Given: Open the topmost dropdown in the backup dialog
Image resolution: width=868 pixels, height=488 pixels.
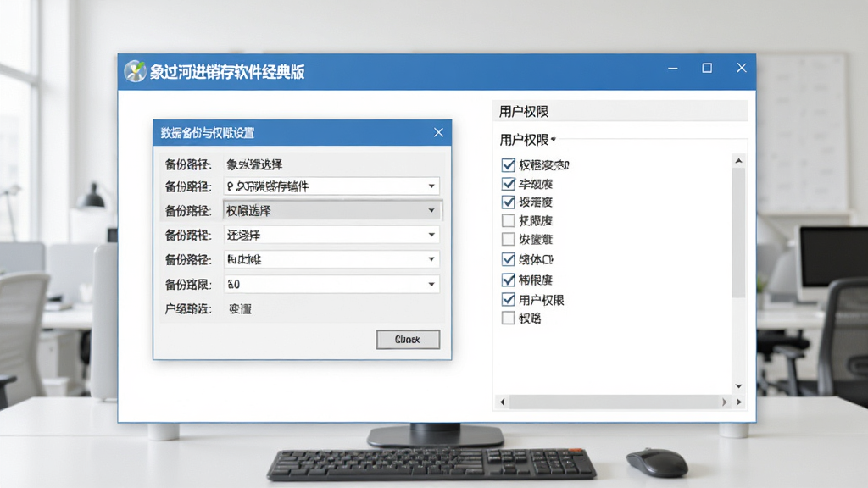Looking at the screenshot, I should tap(331, 186).
